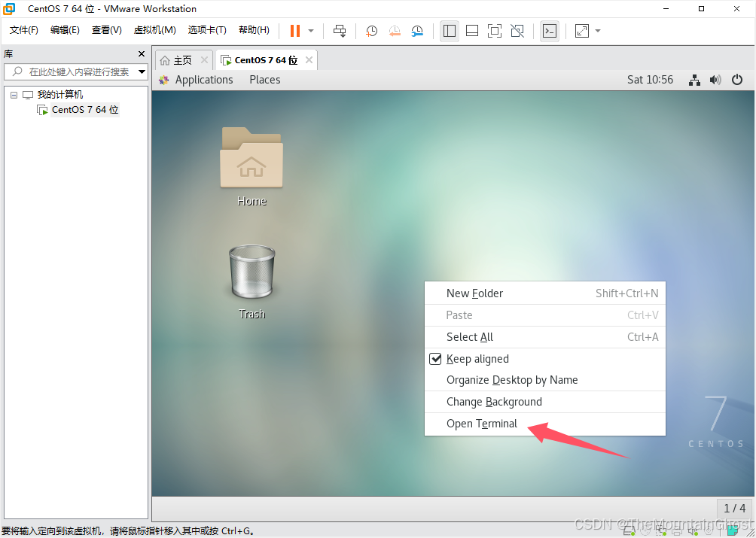Open the 查看(V) menu
756x538 pixels.
point(107,30)
